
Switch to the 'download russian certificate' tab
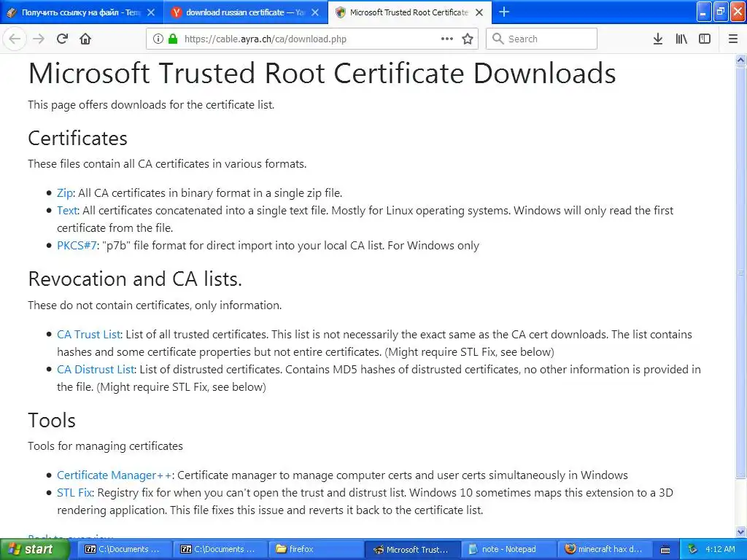coord(245,12)
